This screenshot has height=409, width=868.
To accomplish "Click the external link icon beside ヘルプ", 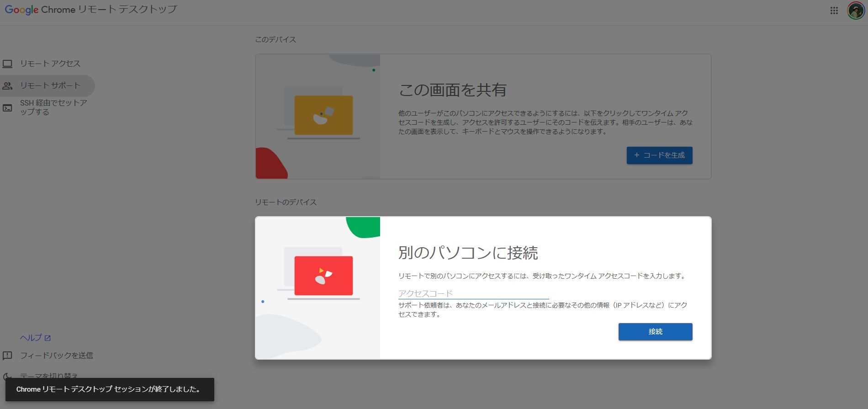I will click(x=48, y=338).
